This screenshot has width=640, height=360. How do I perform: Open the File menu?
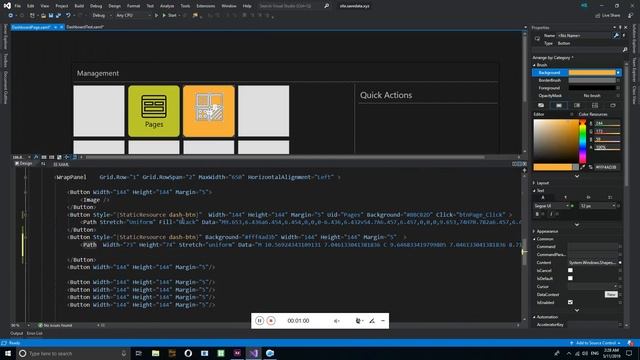pos(18,6)
